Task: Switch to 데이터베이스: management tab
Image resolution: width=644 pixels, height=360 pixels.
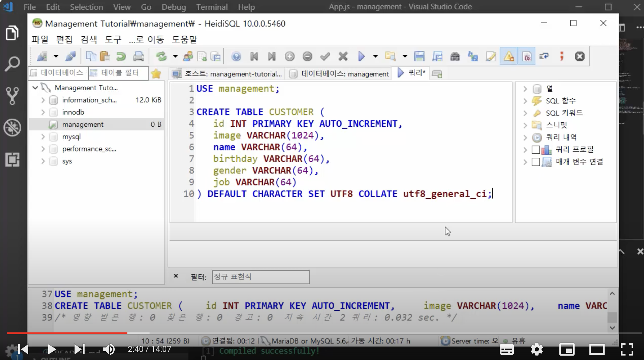Action: coord(340,74)
